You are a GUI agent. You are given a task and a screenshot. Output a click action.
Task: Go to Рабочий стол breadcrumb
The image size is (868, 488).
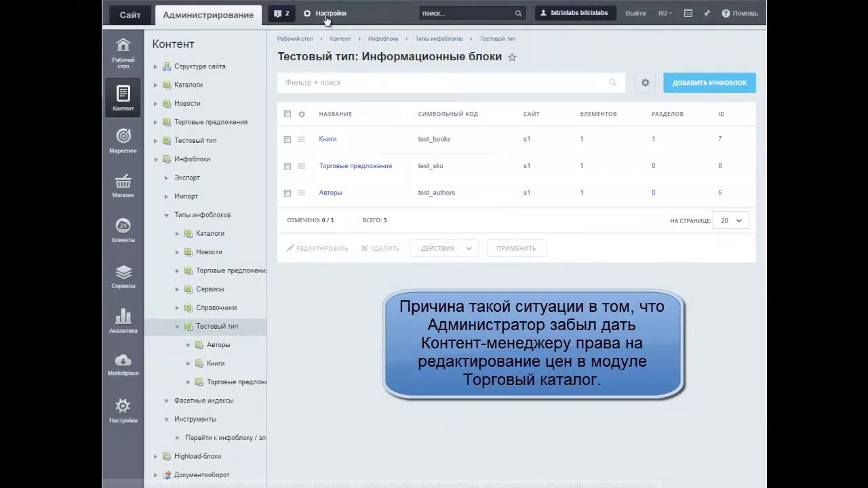coord(295,39)
